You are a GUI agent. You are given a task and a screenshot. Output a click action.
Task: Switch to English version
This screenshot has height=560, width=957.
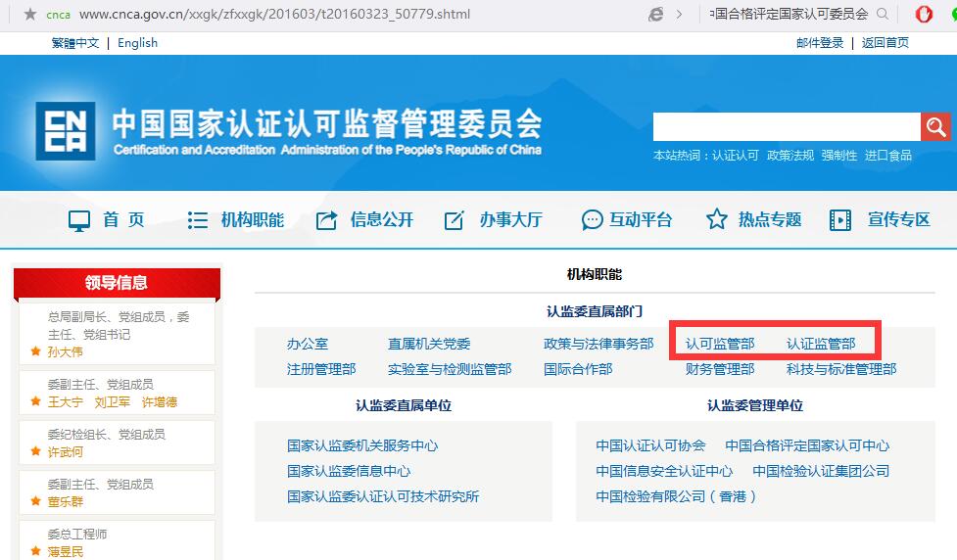pyautogui.click(x=137, y=43)
